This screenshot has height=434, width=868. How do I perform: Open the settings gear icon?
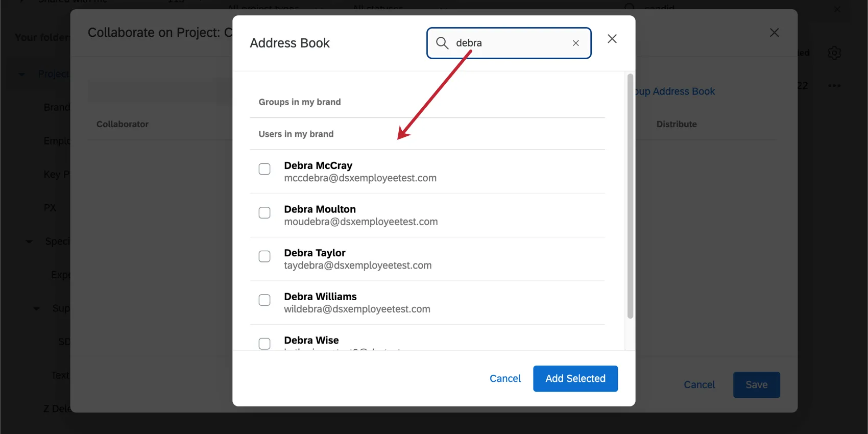tap(834, 53)
